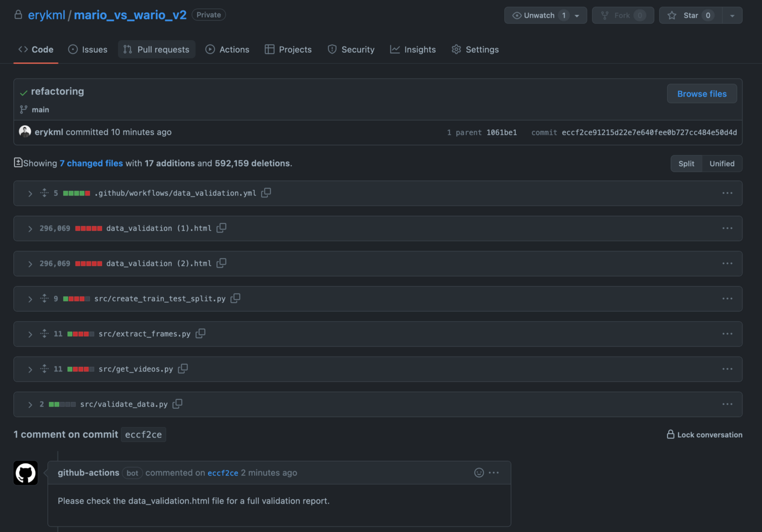This screenshot has width=762, height=532.
Task: Expand extract_frames.py diff
Action: (30, 335)
